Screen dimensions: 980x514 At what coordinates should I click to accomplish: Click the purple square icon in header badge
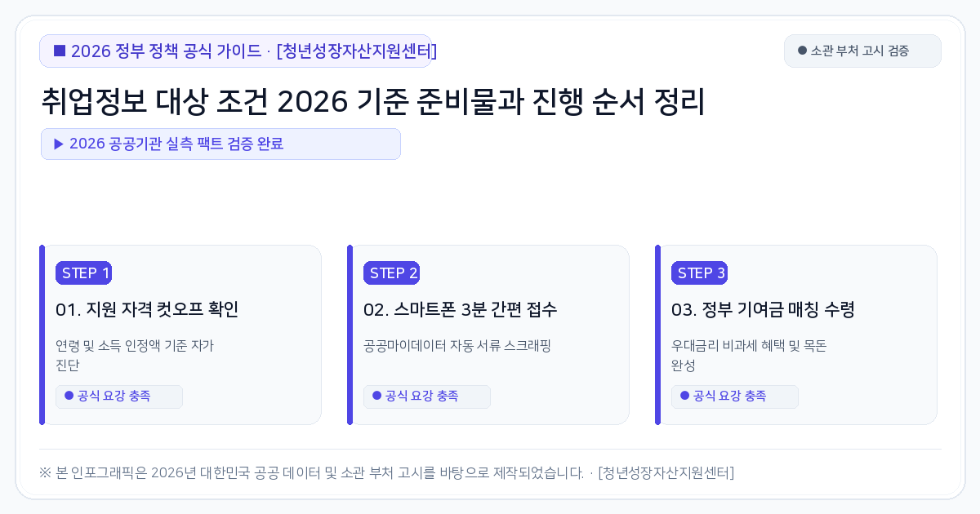pos(60,51)
